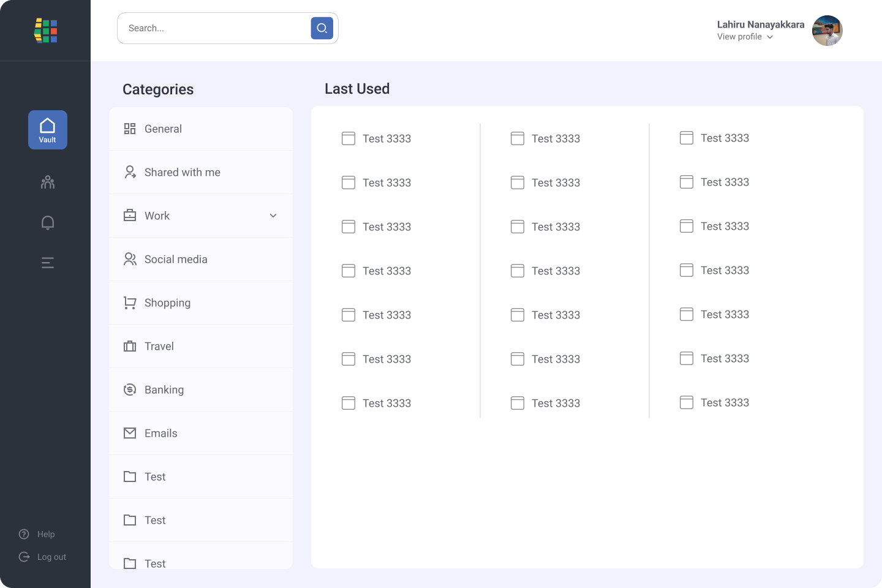Click the user profile avatar photo
882x588 pixels.
click(827, 31)
